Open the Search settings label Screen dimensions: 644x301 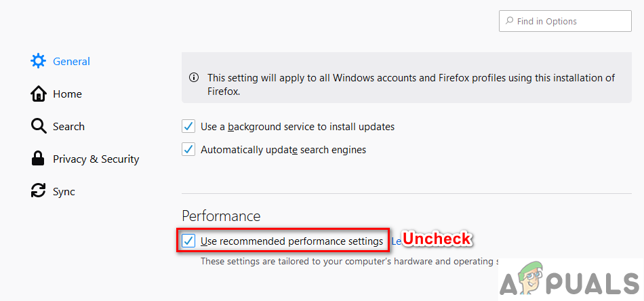[x=68, y=126]
